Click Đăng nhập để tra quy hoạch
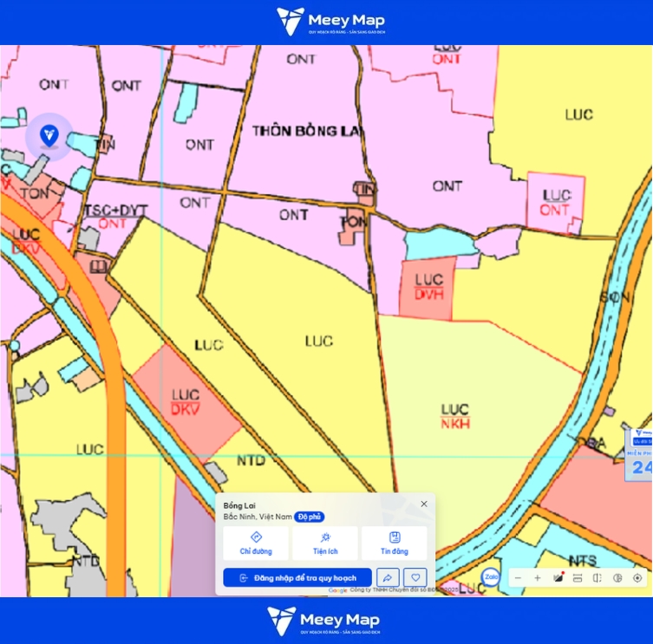The height and width of the screenshot is (644, 653). coord(297,578)
